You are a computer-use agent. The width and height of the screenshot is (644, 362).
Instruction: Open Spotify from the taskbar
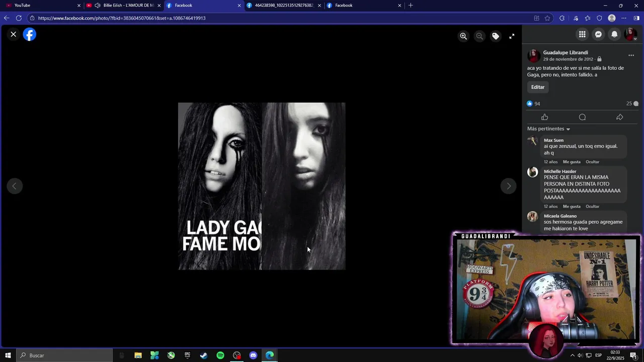tap(220, 355)
